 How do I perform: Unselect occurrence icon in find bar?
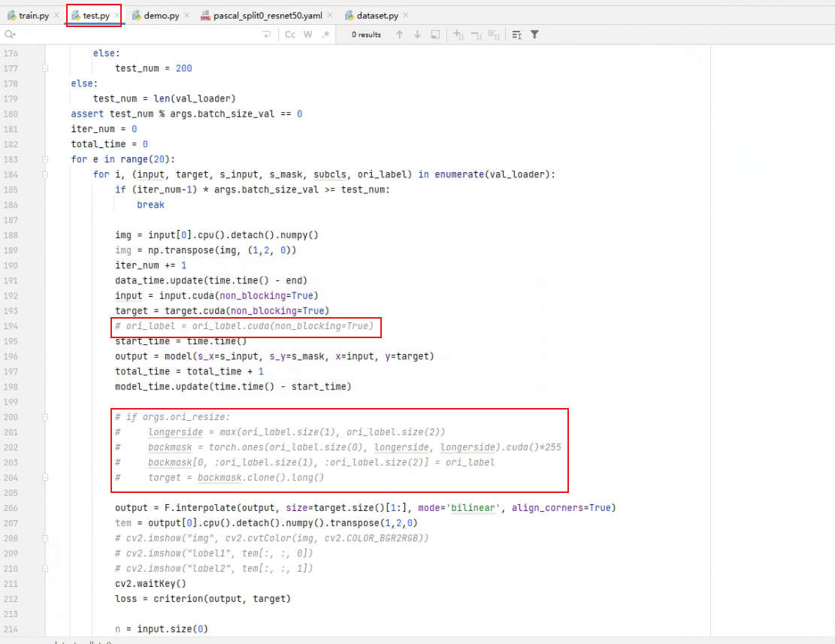pos(476,35)
